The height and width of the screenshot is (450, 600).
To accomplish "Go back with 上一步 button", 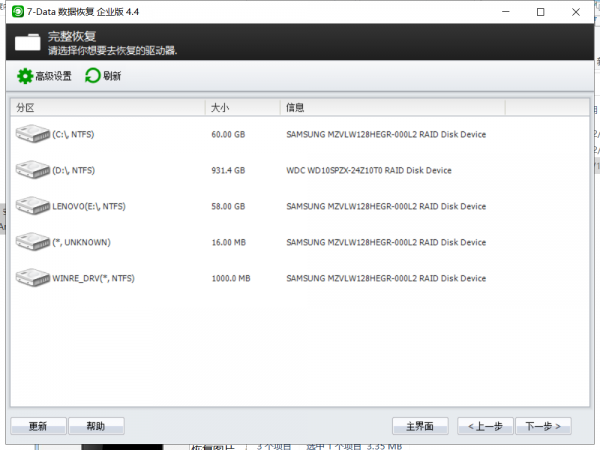I will click(x=485, y=426).
